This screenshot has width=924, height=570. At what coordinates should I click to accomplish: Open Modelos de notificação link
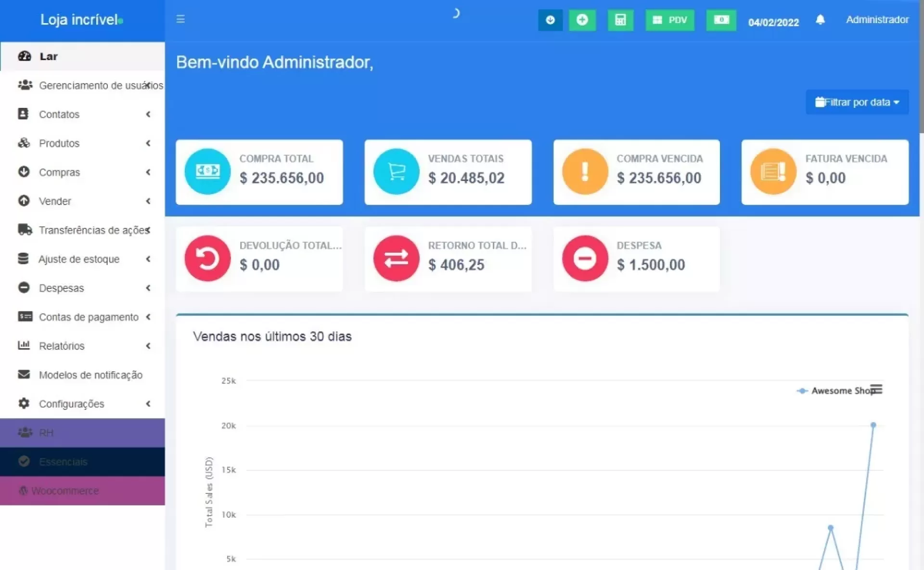coord(90,375)
